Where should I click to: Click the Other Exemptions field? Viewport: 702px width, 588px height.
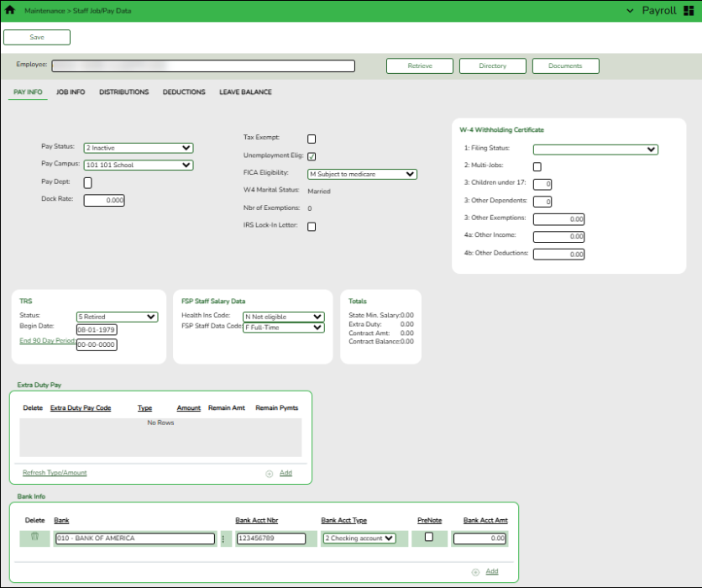[558, 219]
